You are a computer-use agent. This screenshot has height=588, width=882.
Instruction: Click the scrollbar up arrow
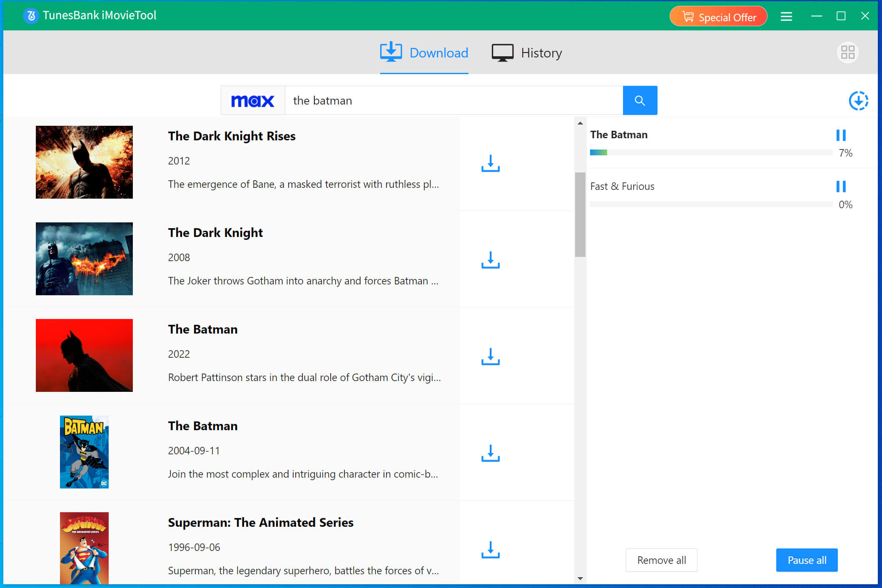point(580,123)
